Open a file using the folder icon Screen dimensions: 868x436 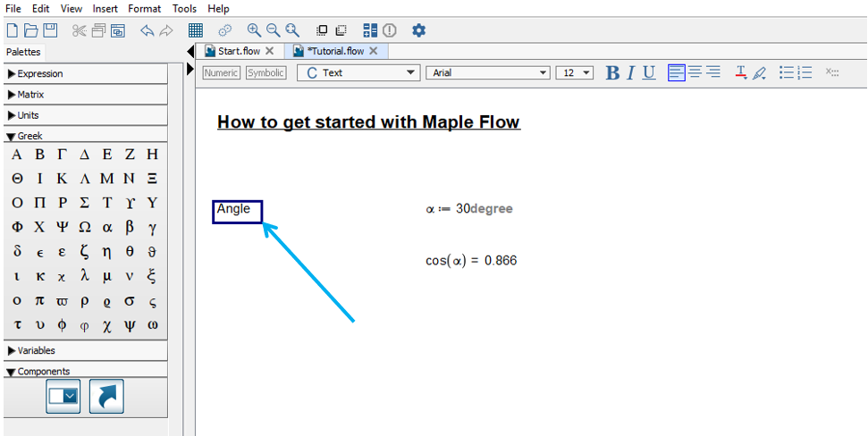31,29
